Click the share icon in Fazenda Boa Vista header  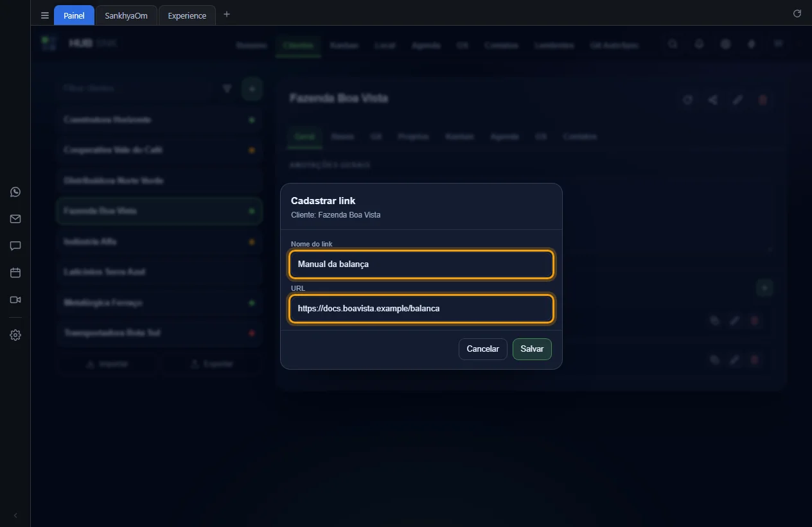coord(712,99)
